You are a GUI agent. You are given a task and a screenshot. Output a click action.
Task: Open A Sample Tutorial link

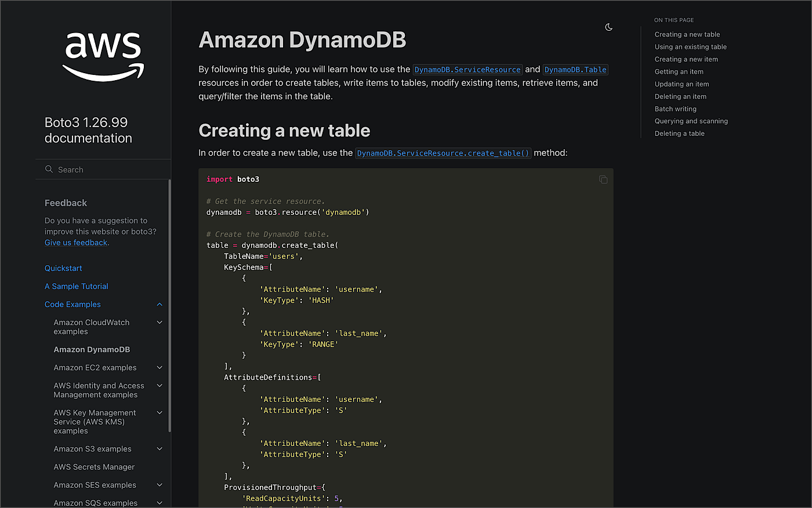point(77,286)
